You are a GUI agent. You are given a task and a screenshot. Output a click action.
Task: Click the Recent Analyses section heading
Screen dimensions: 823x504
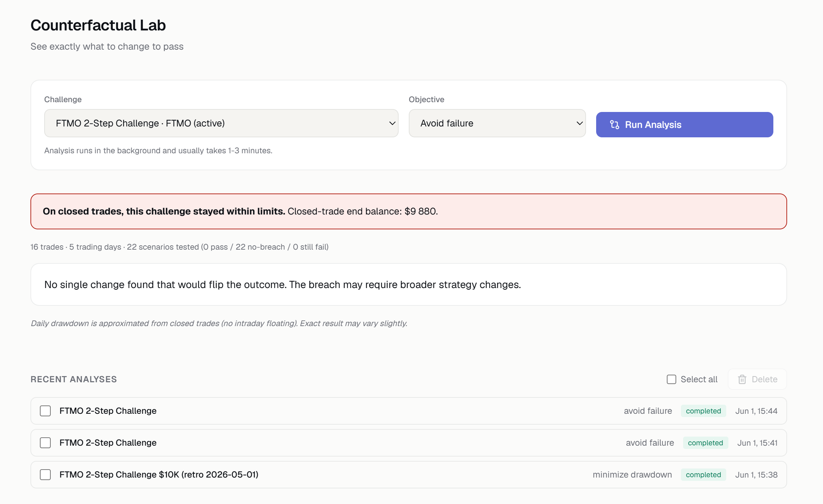(x=74, y=379)
